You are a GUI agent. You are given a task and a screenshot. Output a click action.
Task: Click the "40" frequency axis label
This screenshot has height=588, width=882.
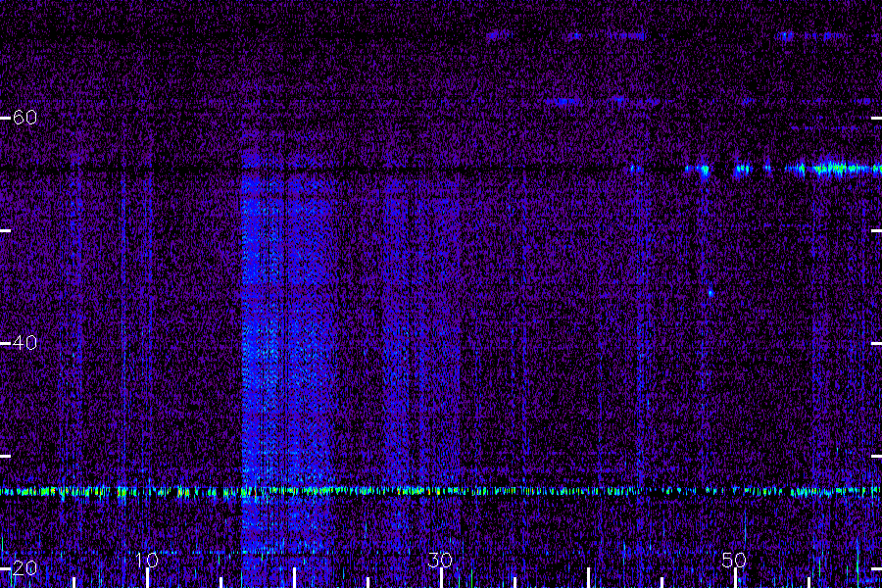pos(24,343)
